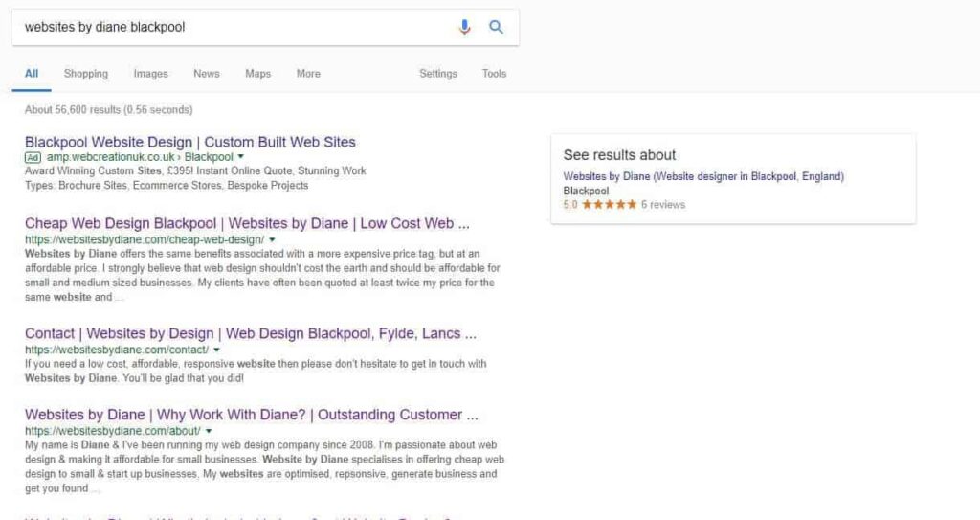Switch to the Images tab
Viewport: 980px width, 520px height.
pyautogui.click(x=150, y=73)
